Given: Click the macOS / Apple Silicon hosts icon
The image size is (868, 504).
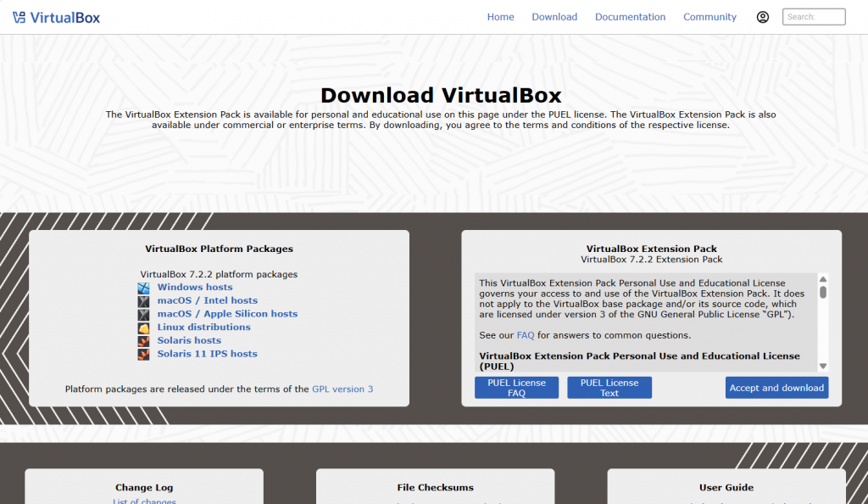Looking at the screenshot, I should pos(143,315).
